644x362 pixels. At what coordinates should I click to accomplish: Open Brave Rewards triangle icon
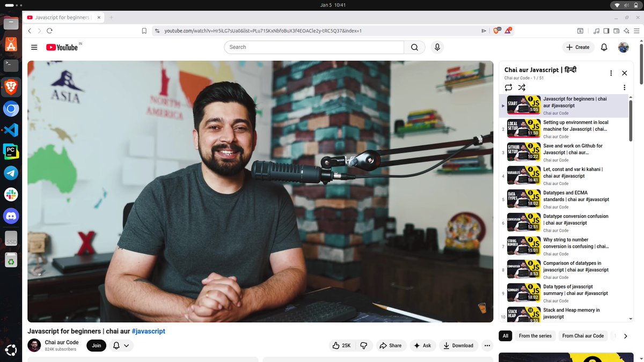508,31
